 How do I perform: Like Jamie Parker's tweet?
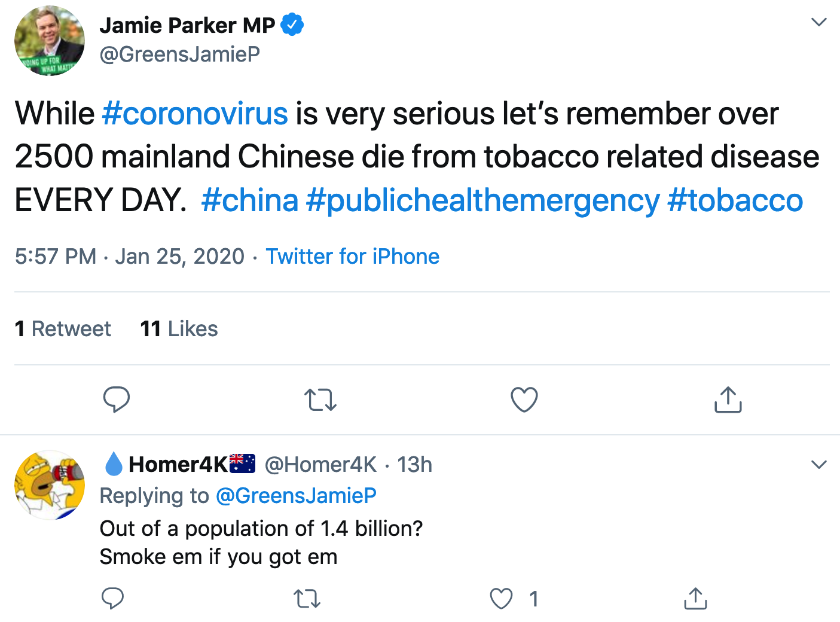[x=524, y=400]
